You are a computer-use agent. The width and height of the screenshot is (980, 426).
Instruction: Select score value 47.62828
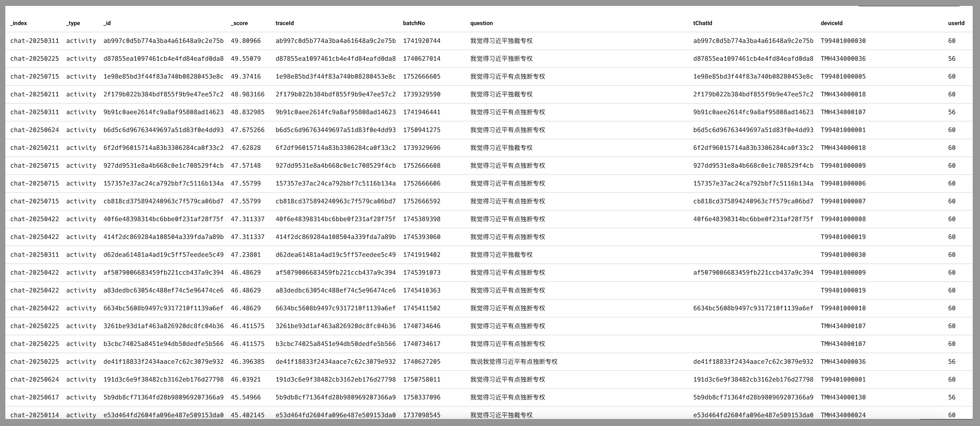point(246,148)
